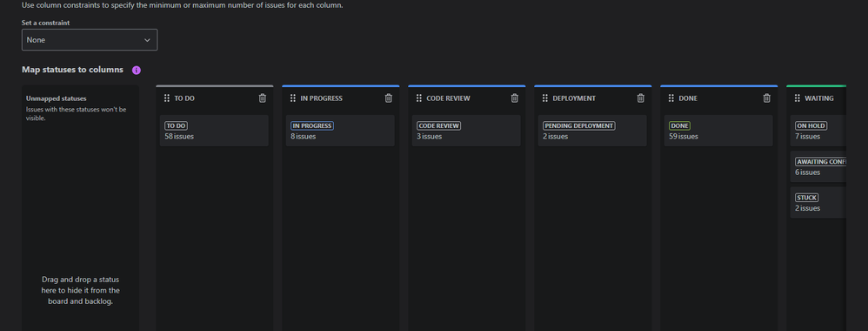Viewport: 868px width, 331px height.
Task: Open the Set a constraint dropdown
Action: 90,40
